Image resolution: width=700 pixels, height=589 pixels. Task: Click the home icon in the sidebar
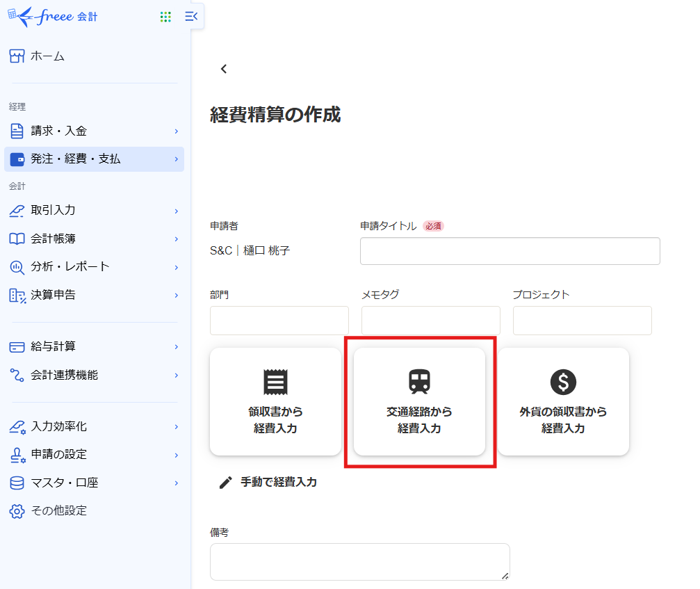[17, 56]
